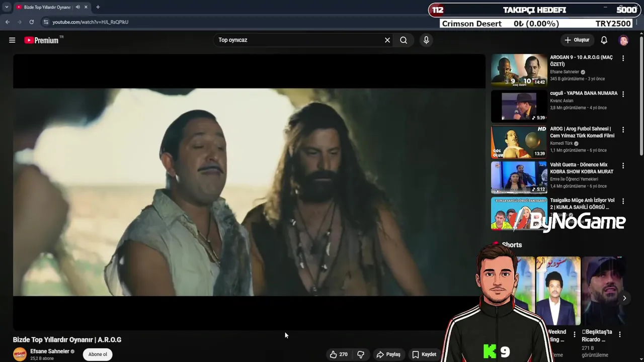Dislike the video with thumbs down
Viewport: 644px width, 362px height.
coord(361,354)
